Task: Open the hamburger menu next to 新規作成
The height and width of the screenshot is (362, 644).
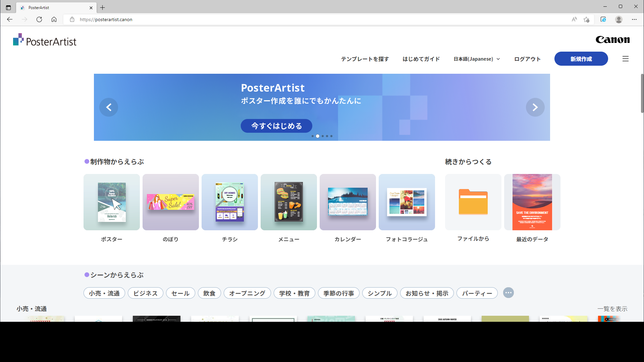Action: point(625,59)
